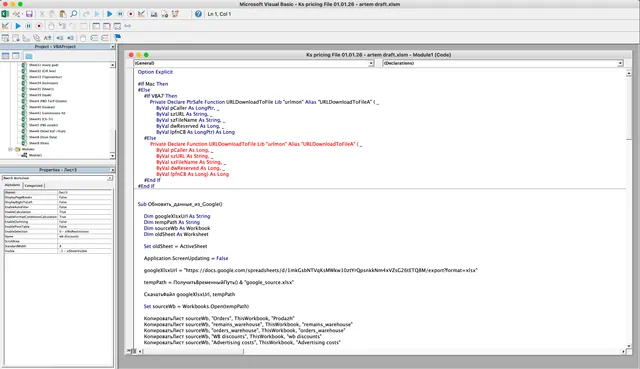The height and width of the screenshot is (369, 640).
Task: Click View Code in Project panel
Action: (6, 56)
